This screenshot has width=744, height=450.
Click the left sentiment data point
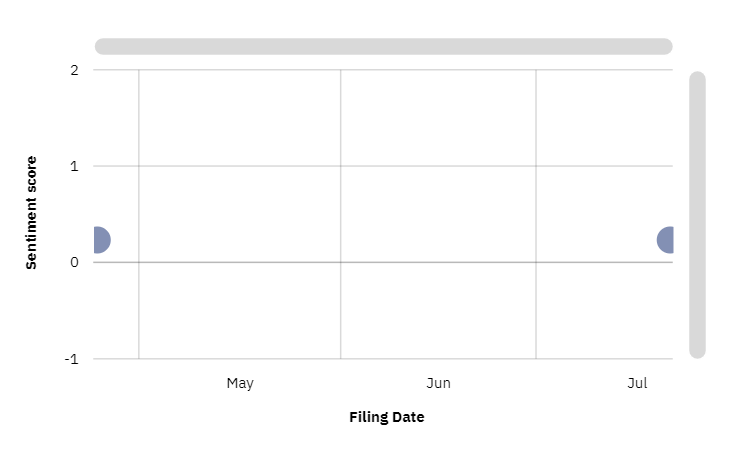click(x=100, y=240)
